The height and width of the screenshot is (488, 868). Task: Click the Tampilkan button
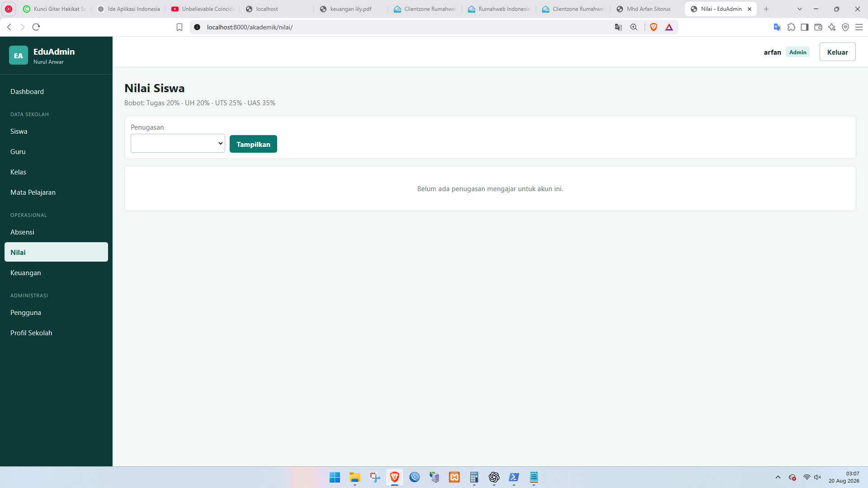pos(253,144)
